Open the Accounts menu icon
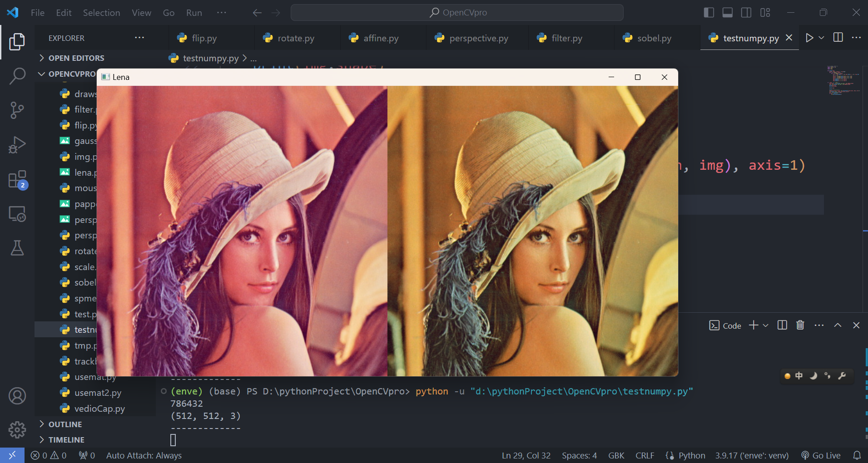This screenshot has height=463, width=868. point(17,396)
